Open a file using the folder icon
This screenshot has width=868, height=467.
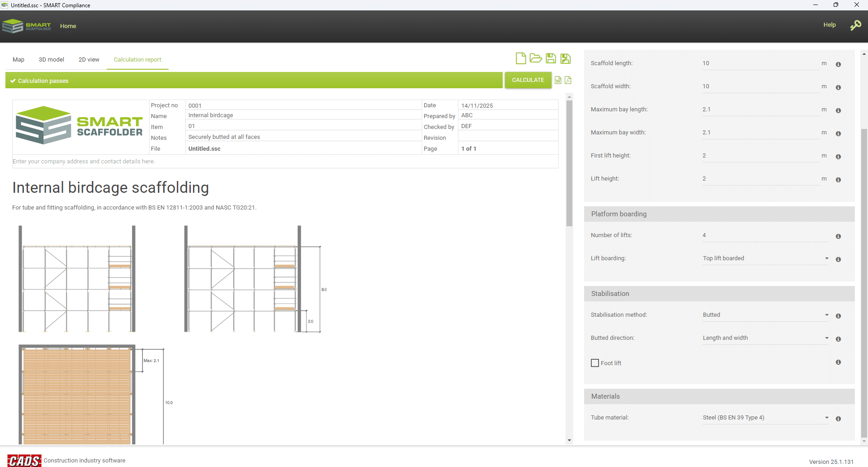tap(536, 58)
